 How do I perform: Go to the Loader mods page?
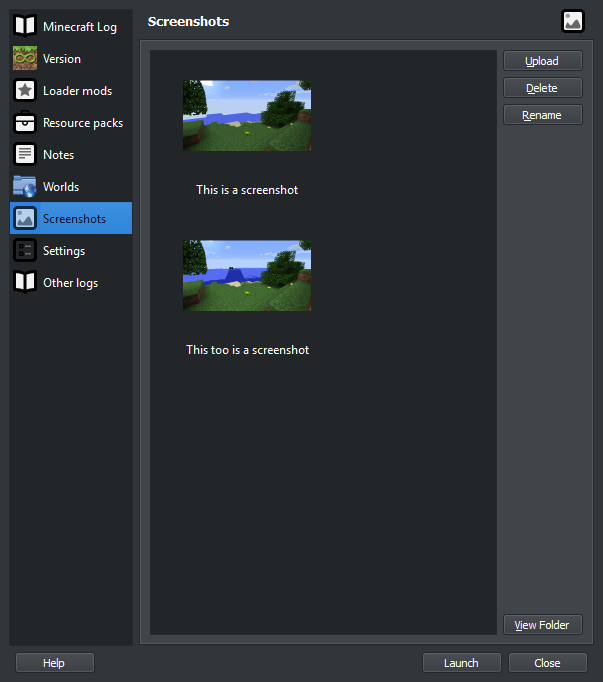point(71,90)
